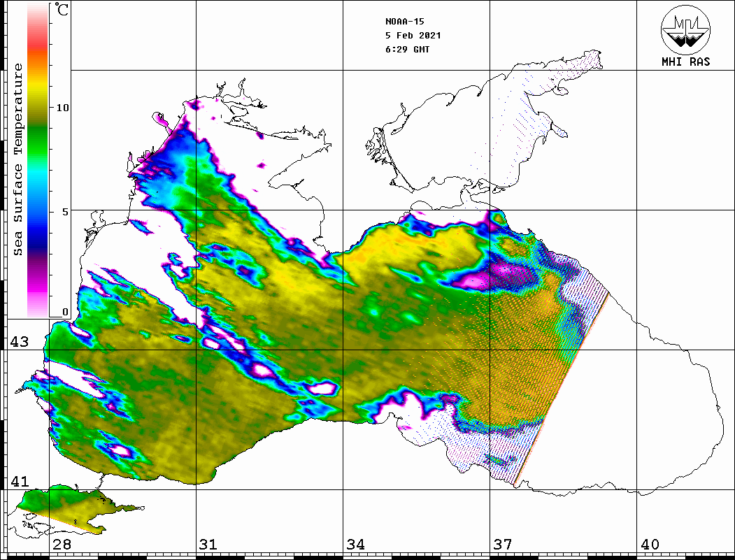
Task: Click the 'NOAA-15' satellite label
Action: click(404, 22)
